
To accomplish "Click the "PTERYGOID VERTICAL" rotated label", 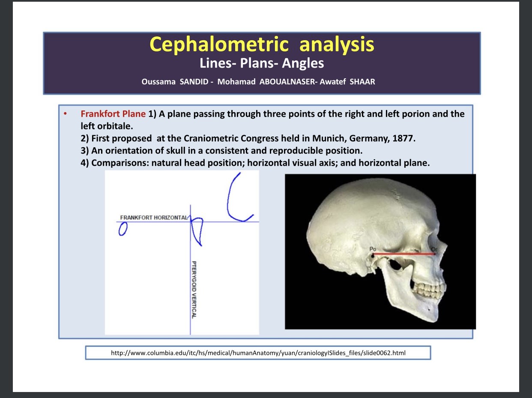I will (x=194, y=289).
